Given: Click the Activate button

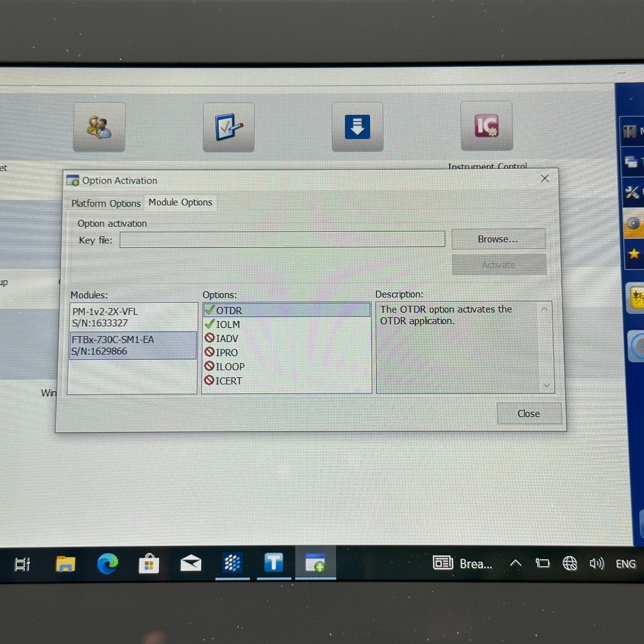Looking at the screenshot, I should (499, 264).
